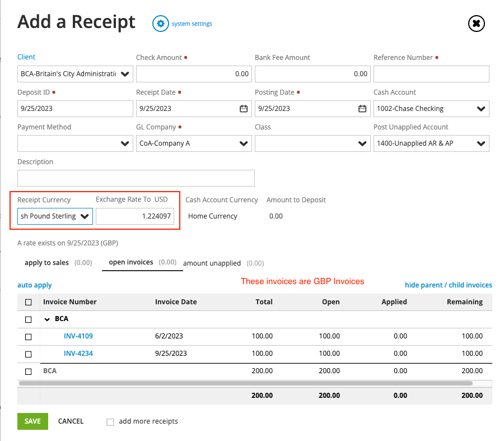Collapse the BCA invoice group
The image size is (504, 441).
tap(47, 318)
